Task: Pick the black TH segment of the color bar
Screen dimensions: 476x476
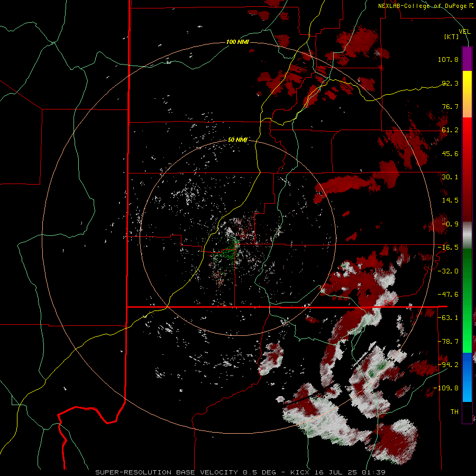Action: (467, 412)
